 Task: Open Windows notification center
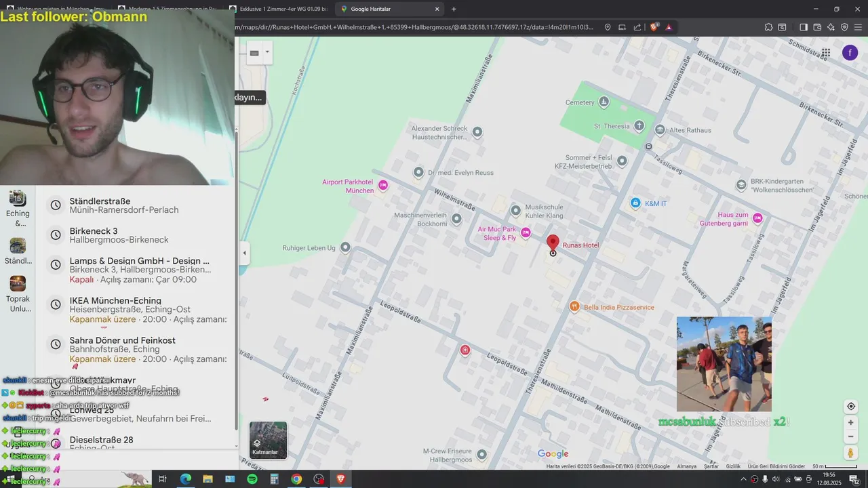click(x=854, y=479)
